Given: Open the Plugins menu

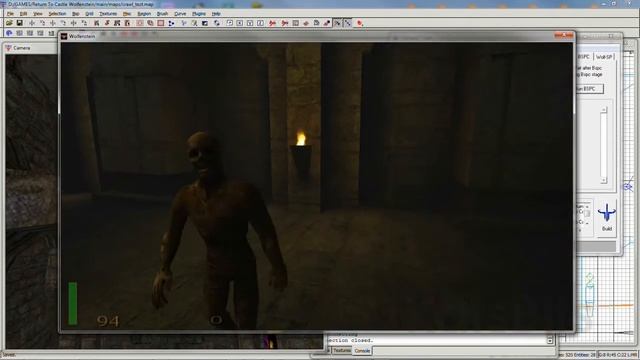Looking at the screenshot, I should [x=199, y=13].
